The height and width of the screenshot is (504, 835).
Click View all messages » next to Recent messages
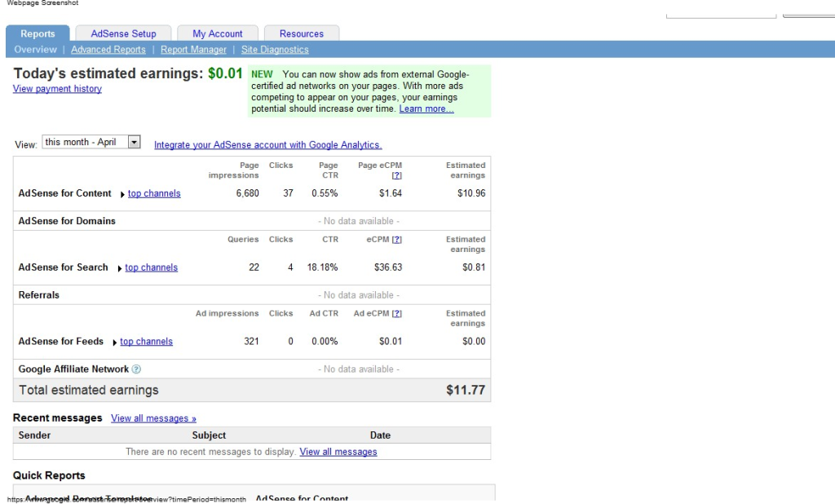point(153,418)
